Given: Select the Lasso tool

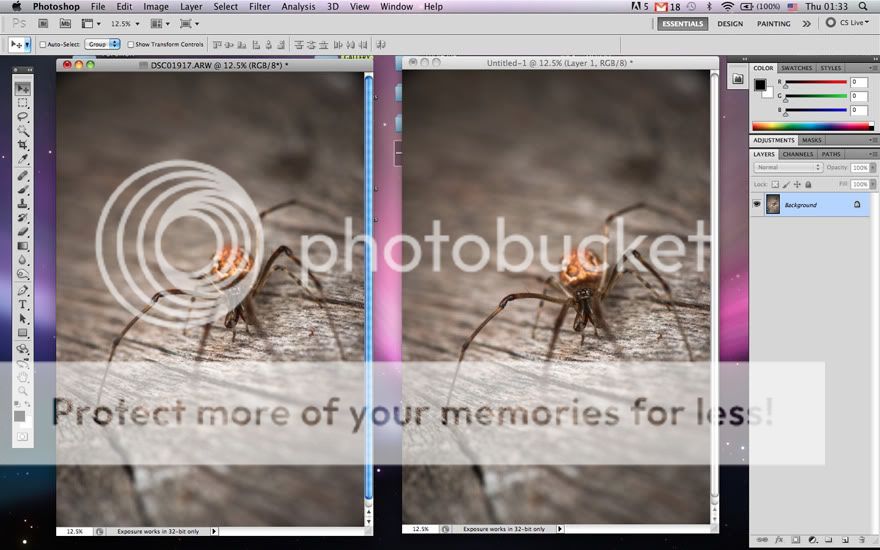Looking at the screenshot, I should (x=22, y=117).
